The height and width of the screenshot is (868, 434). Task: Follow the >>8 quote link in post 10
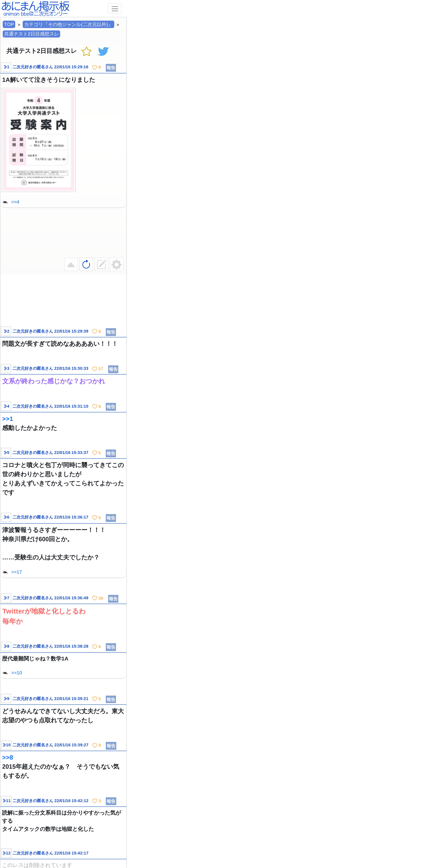pyautogui.click(x=8, y=757)
